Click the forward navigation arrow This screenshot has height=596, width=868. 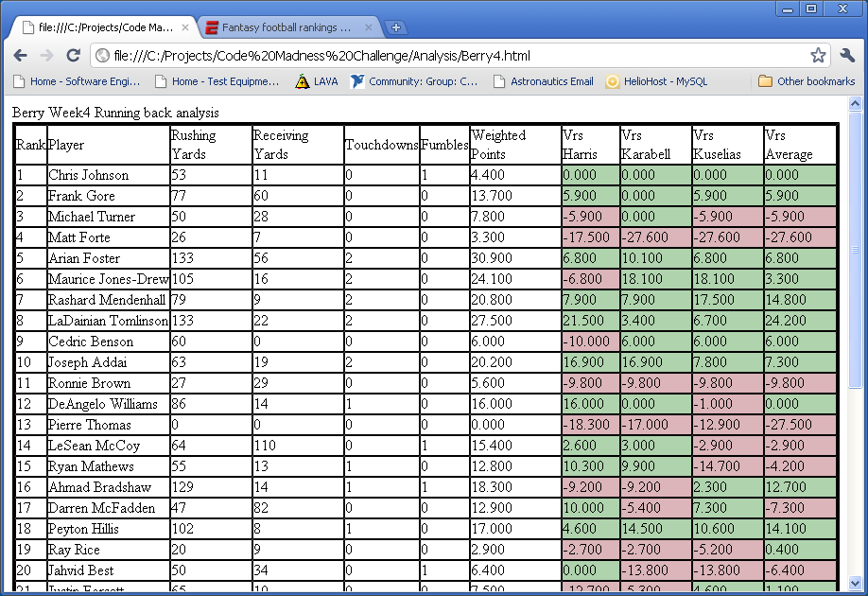(47, 55)
